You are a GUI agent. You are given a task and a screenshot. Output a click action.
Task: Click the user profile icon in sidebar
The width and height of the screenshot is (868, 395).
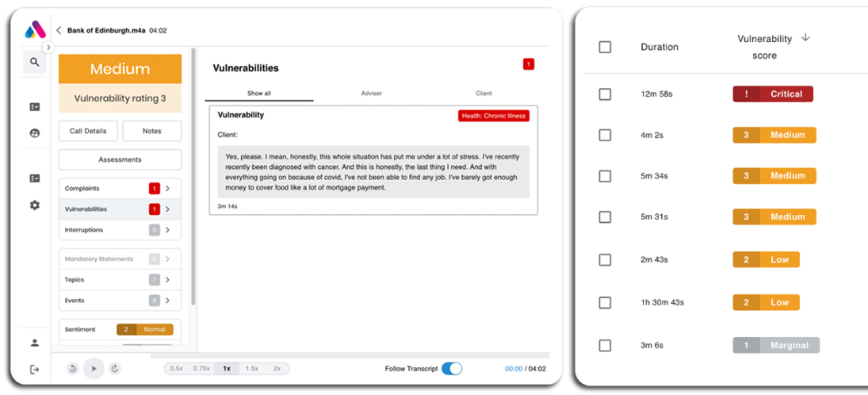pos(34,343)
